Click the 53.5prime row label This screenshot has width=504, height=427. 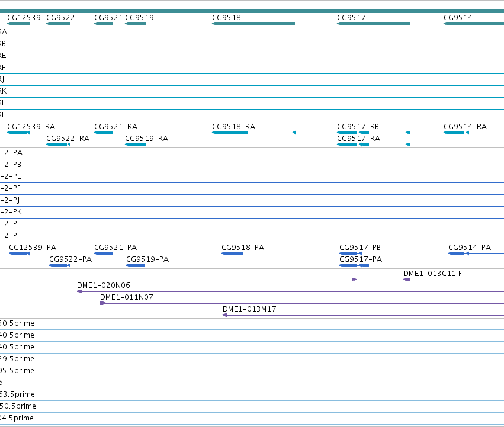(17, 394)
